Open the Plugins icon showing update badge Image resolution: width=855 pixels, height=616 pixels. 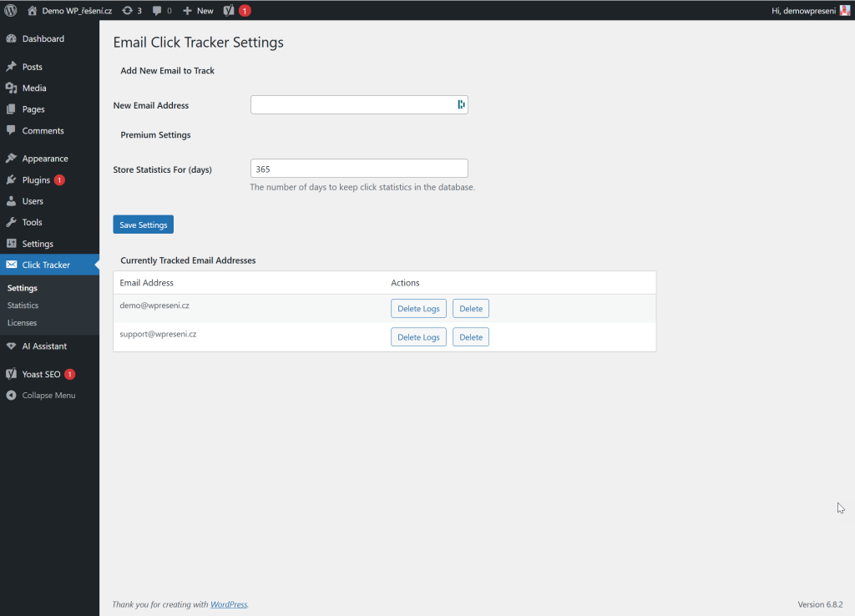(13, 179)
